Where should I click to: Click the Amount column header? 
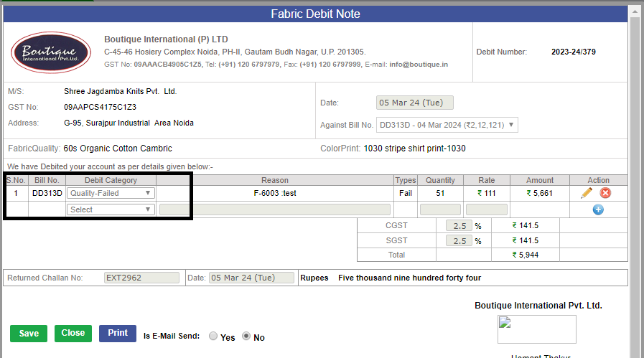point(540,180)
